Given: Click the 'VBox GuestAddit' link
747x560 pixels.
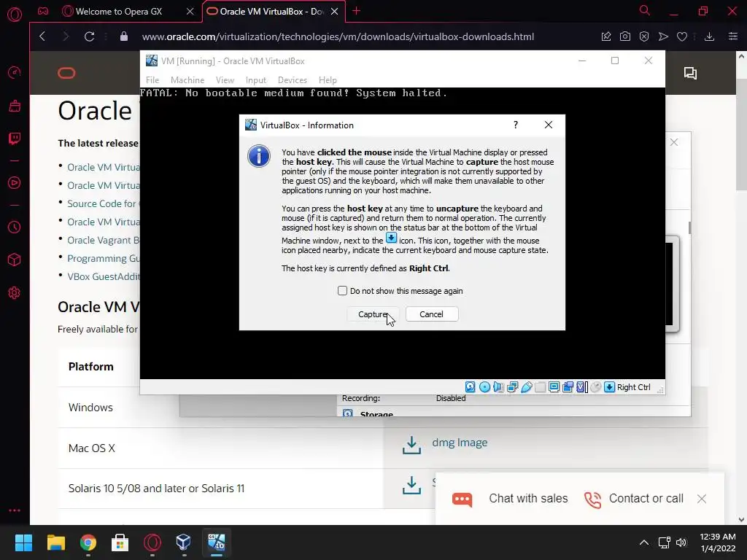Looking at the screenshot, I should [x=104, y=276].
